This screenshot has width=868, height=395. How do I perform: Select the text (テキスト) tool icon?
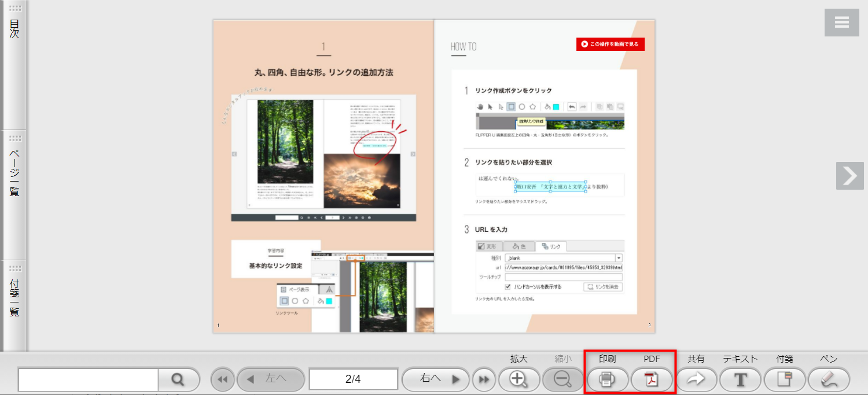pos(740,379)
